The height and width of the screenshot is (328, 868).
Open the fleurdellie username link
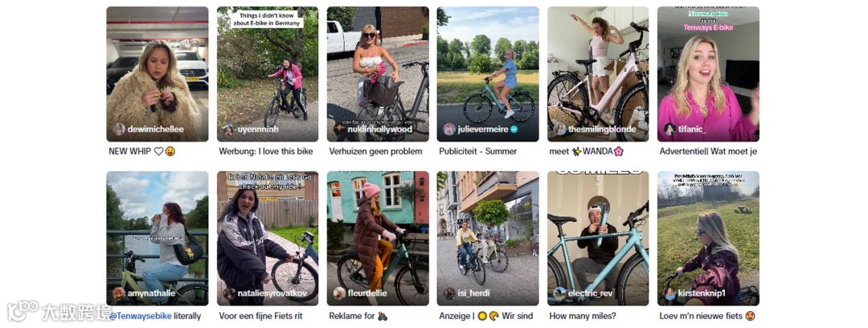coord(367,293)
